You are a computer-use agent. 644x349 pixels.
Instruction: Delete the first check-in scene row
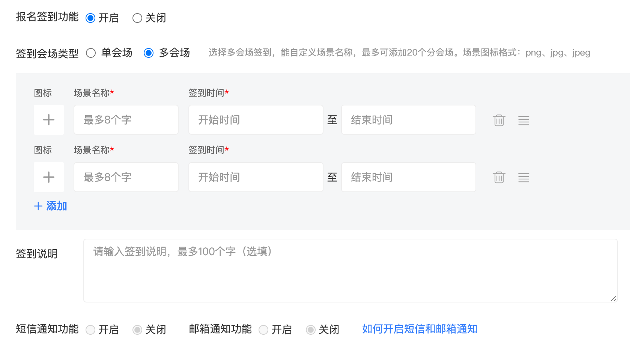pos(499,120)
